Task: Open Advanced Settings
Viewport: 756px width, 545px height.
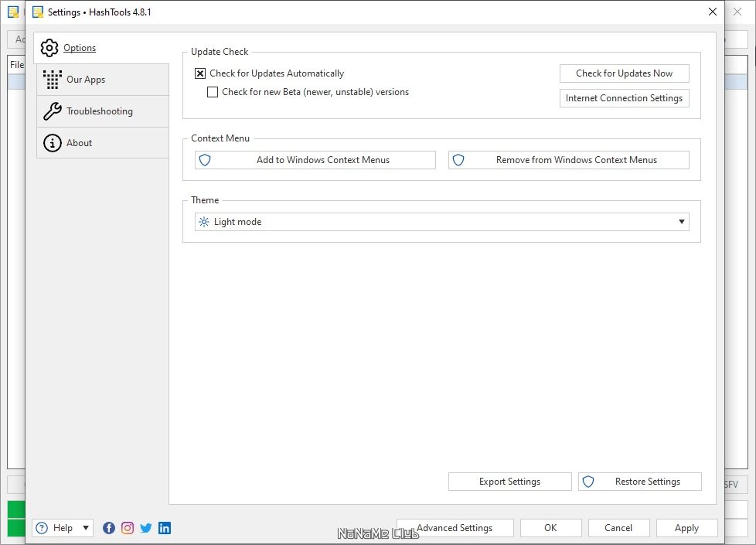Action: pos(455,528)
